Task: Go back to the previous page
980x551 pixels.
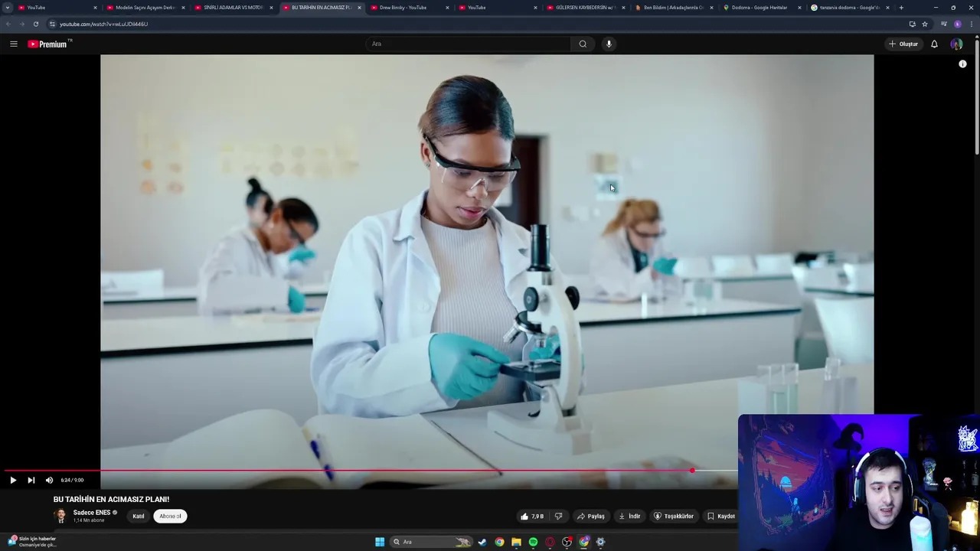Action: pyautogui.click(x=8, y=24)
